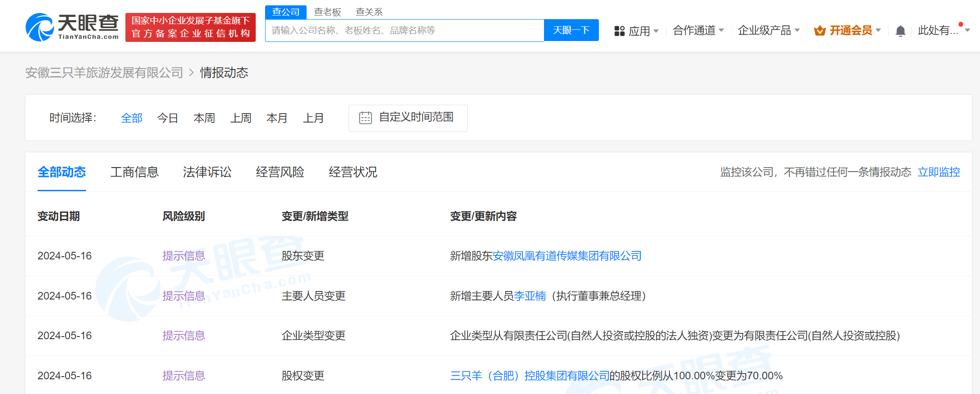Click 提示信息 in the 股权变更 row
Screen dimensions: 980x394
click(183, 376)
